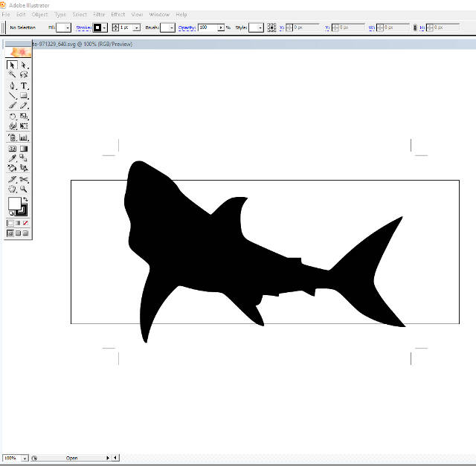
Task: Select the Rectangle tool
Action: pyautogui.click(x=24, y=96)
